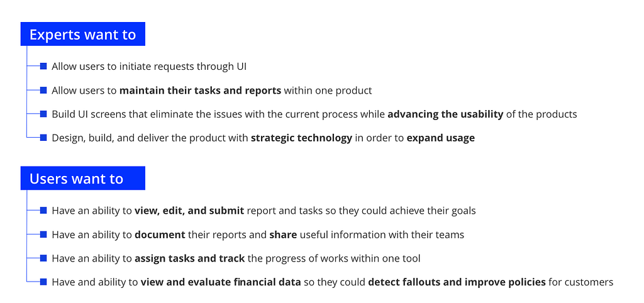The width and height of the screenshot is (644, 303).
Task: Click the 'Experts want to' blue header
Action: pos(82,34)
